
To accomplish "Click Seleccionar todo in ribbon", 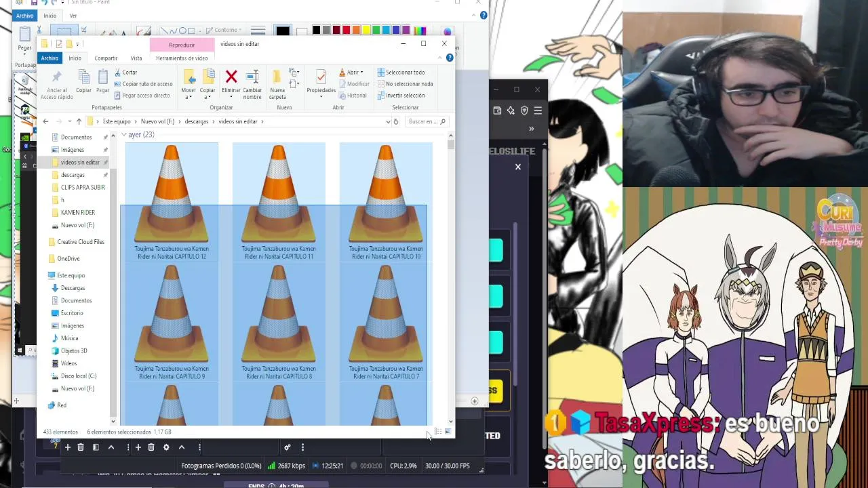I will pos(401,73).
